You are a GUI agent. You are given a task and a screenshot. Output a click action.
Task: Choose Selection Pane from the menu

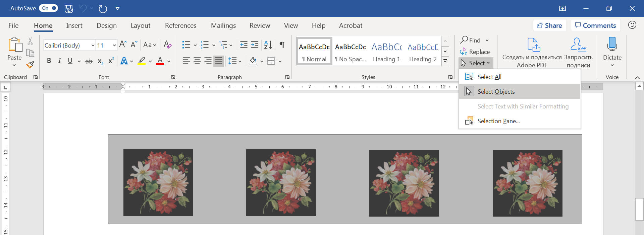click(x=498, y=121)
